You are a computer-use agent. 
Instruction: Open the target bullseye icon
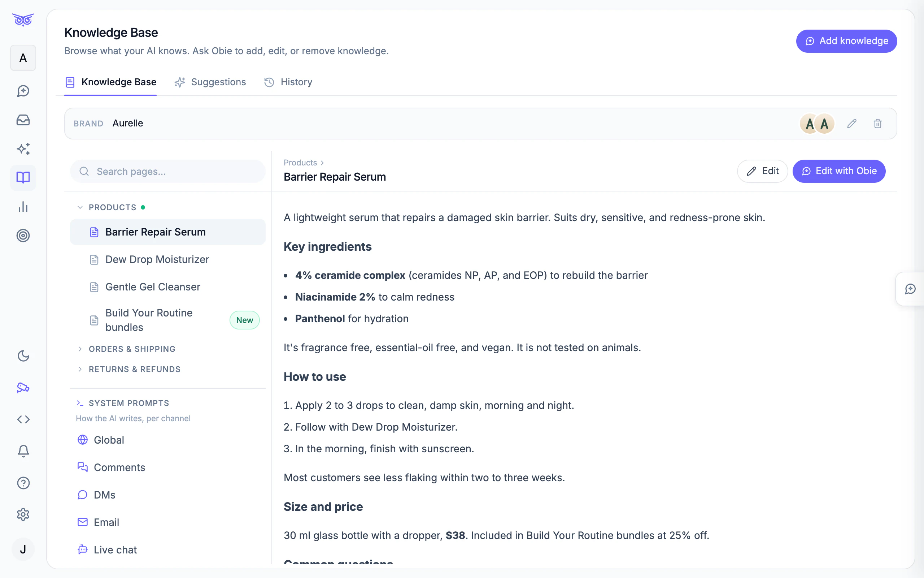(23, 236)
